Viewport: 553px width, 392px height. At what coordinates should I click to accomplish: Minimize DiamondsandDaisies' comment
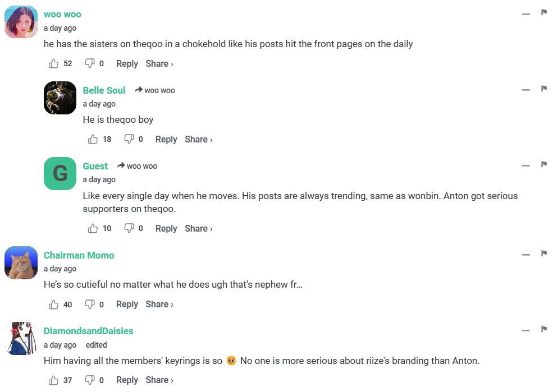pyautogui.click(x=525, y=330)
